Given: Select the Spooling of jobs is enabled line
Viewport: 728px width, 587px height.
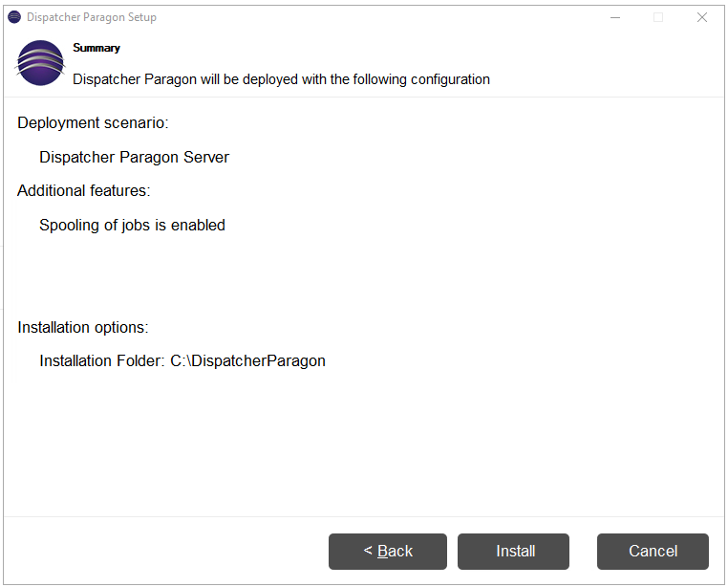Looking at the screenshot, I should (133, 225).
